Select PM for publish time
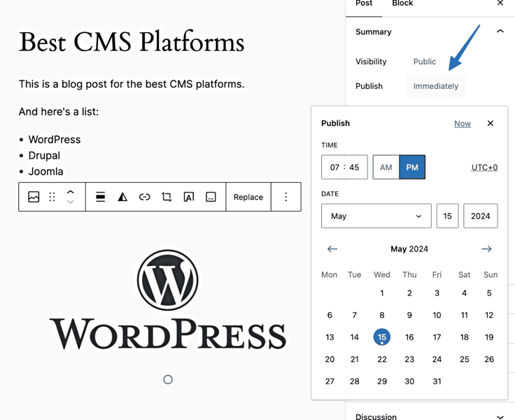The width and height of the screenshot is (515, 420). 412,167
